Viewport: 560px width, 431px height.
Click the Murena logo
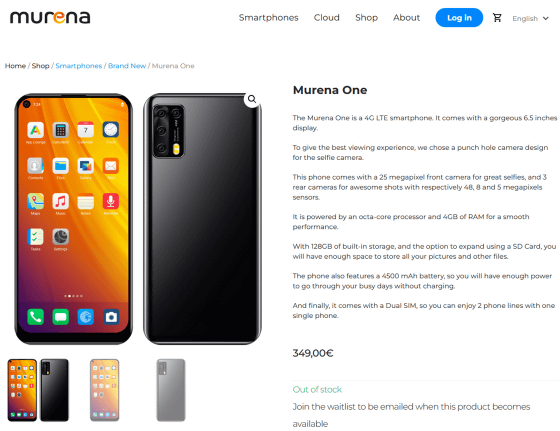click(50, 17)
